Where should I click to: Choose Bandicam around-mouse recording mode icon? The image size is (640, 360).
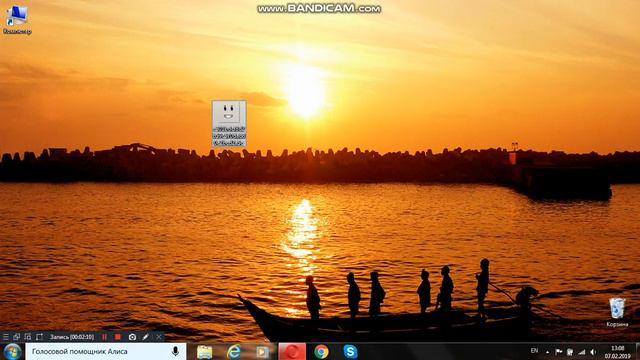pos(28,337)
